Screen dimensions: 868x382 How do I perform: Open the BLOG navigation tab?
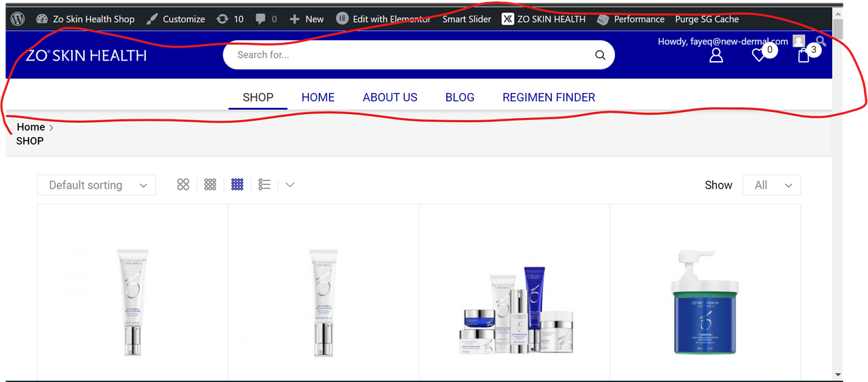pos(460,97)
